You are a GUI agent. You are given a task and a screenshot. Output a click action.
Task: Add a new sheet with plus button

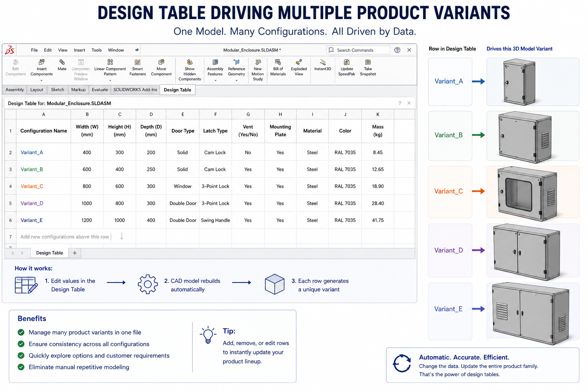pos(75,253)
